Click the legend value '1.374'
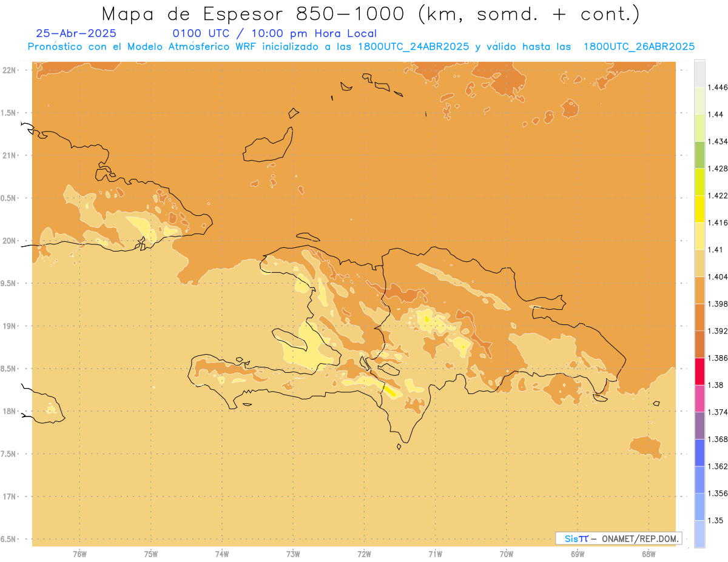This screenshot has width=728, height=562. [717, 412]
